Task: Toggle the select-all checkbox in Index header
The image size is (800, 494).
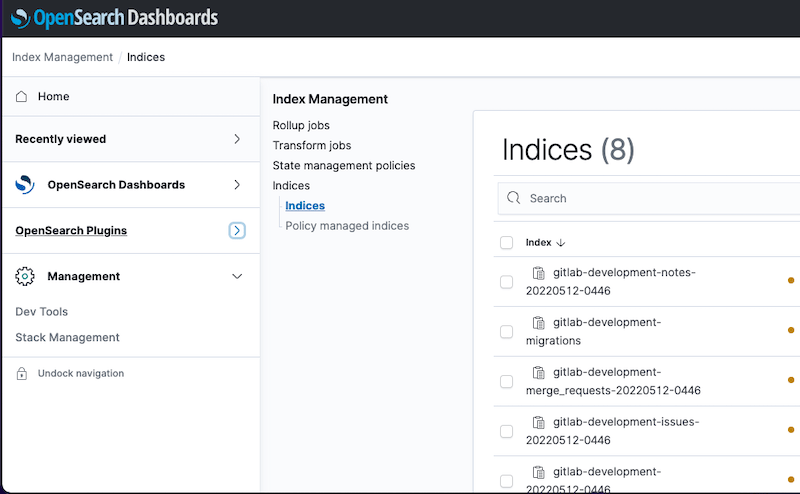Action: point(506,243)
